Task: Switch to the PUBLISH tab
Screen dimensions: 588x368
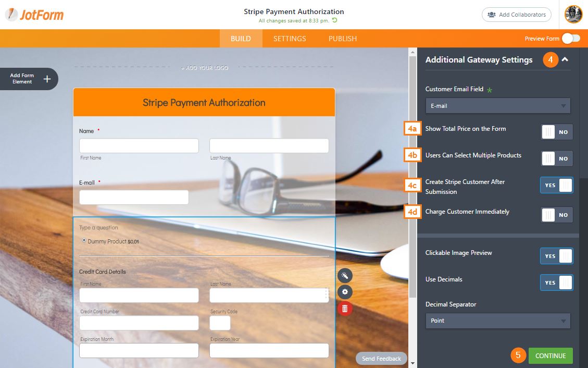Action: point(343,39)
